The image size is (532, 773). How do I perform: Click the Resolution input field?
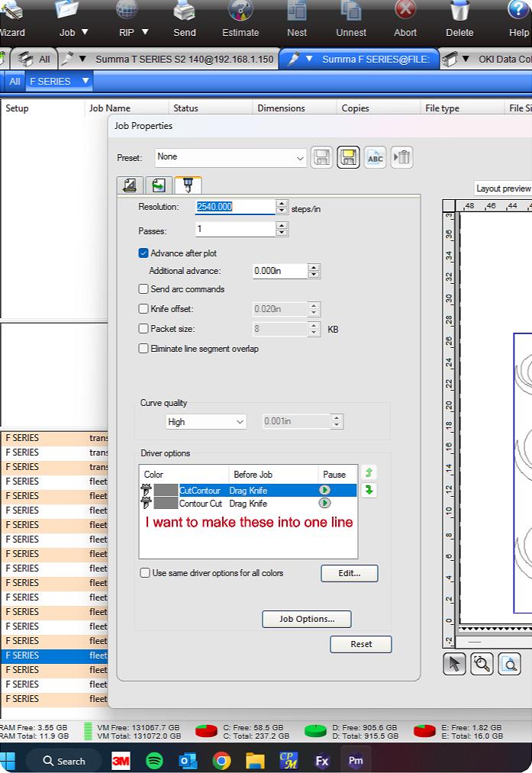click(x=235, y=207)
